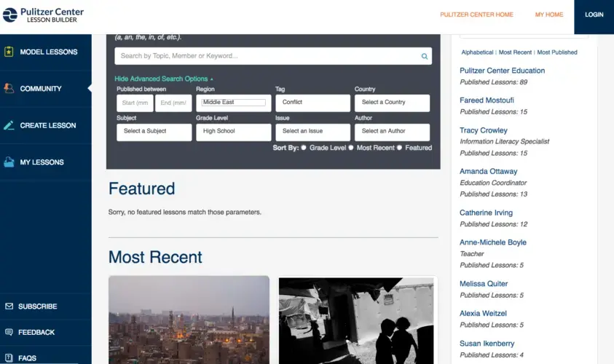Screen dimensions: 614x364
Task: Click the Subscribe envelope icon
Action: coord(9,306)
